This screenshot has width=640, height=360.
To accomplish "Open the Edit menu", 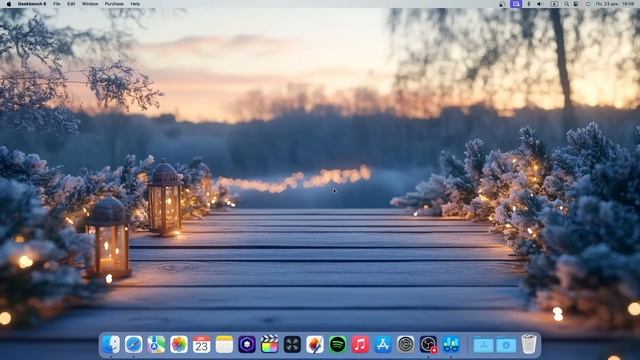I will pos(71,4).
